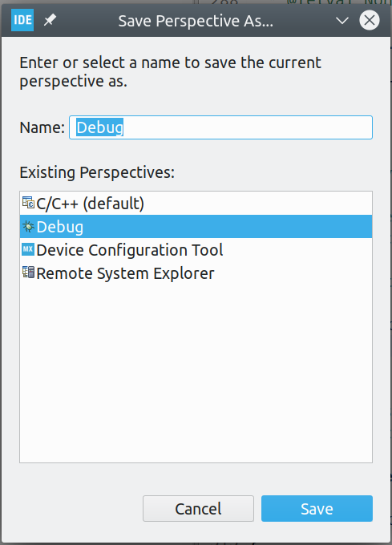Choose Device Configuration Tool from list

tap(196, 250)
